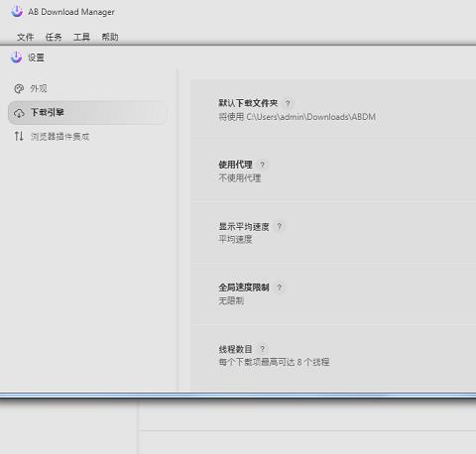Click the settings window logo icon beside 设置
The height and width of the screenshot is (454, 476).
point(16,57)
